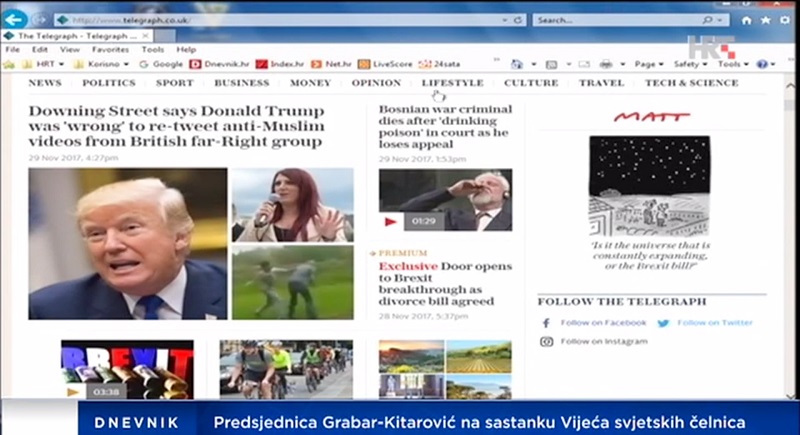Click the Facebook icon under Follow The Telegraph
Image resolution: width=800 pixels, height=435 pixels.
[x=546, y=323]
